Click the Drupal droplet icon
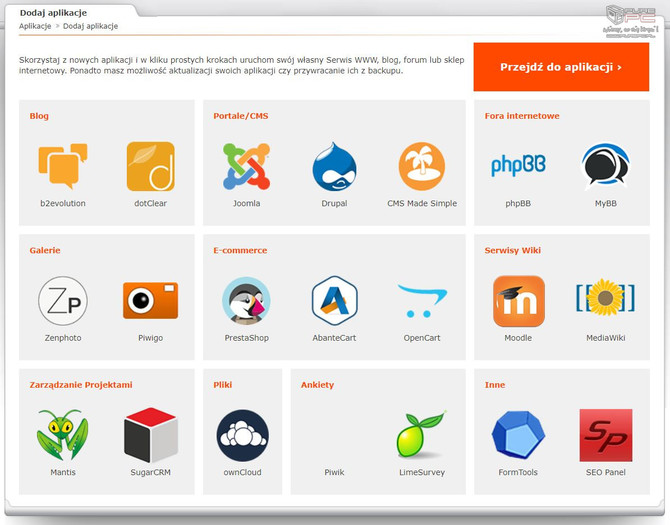670x525 pixels. coord(334,166)
